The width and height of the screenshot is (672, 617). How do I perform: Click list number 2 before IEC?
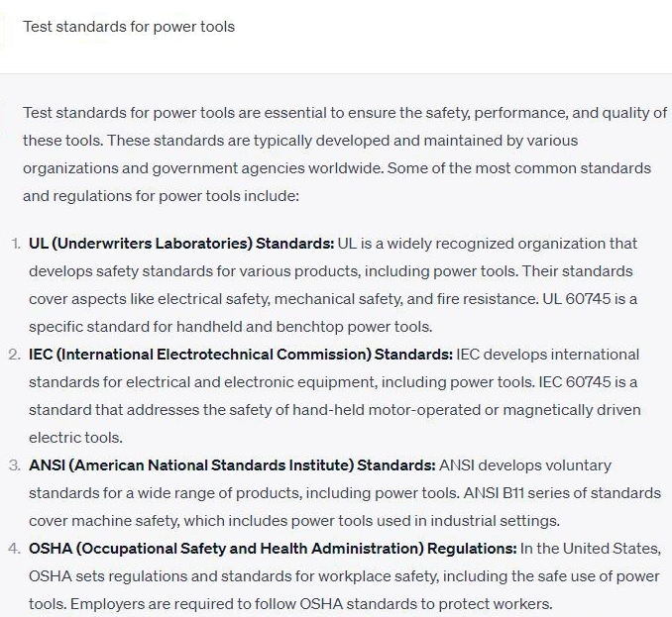pyautogui.click(x=16, y=355)
